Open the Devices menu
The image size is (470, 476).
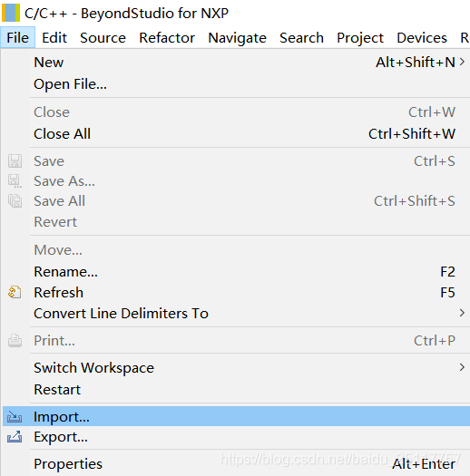422,38
